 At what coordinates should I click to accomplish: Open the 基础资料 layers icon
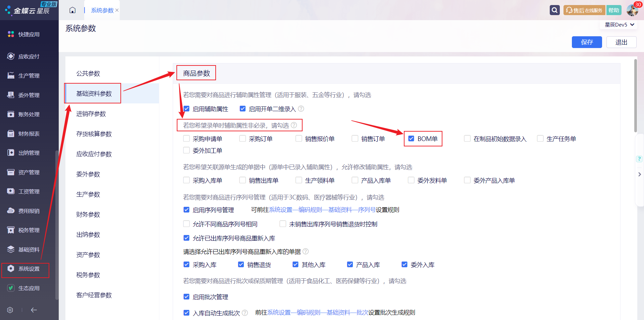point(11,249)
